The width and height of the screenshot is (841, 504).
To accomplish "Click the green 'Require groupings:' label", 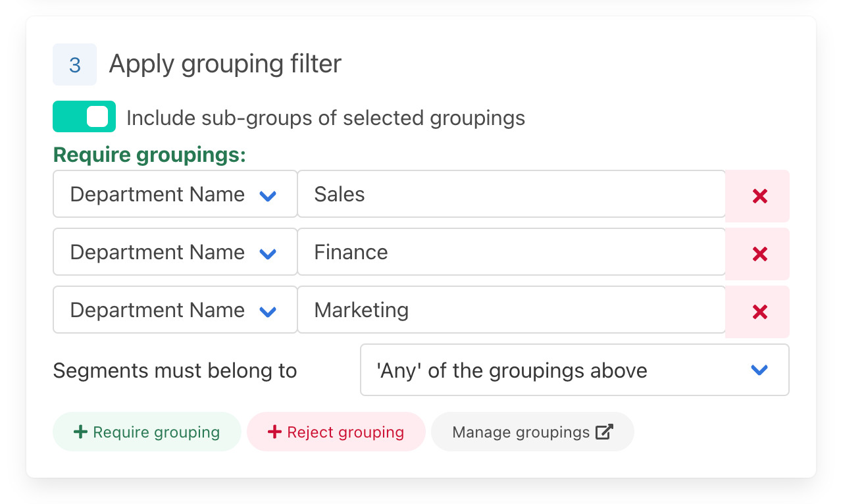I will (x=149, y=155).
